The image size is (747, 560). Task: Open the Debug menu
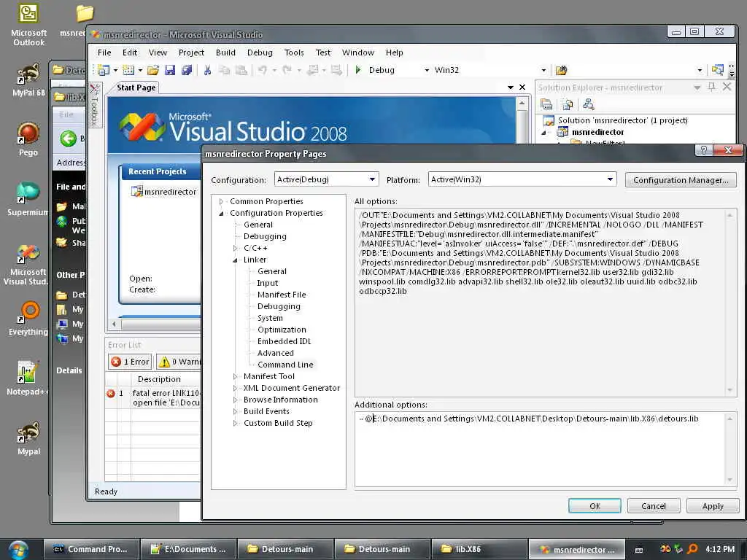260,52
